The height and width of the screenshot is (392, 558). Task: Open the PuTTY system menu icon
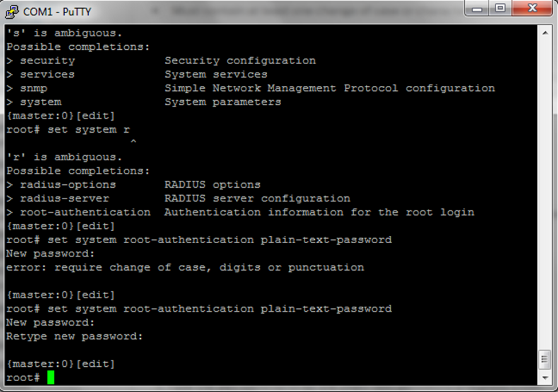click(x=13, y=11)
